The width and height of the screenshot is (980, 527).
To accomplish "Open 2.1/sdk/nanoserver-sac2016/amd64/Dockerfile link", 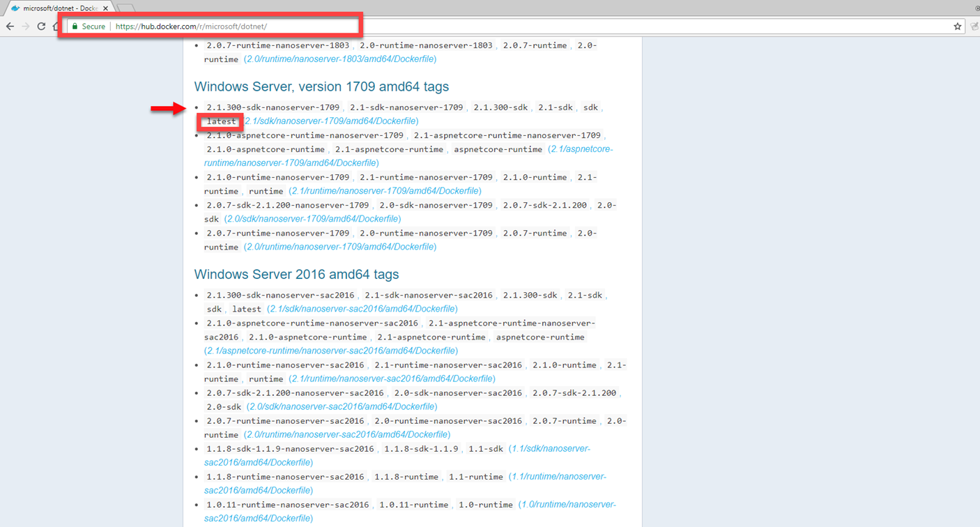I will tap(362, 309).
